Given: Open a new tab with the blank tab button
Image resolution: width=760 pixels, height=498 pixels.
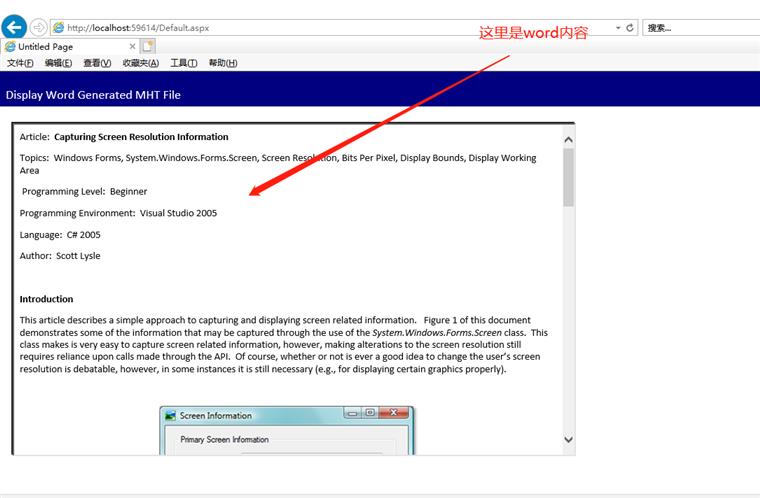Looking at the screenshot, I should tap(148, 46).
